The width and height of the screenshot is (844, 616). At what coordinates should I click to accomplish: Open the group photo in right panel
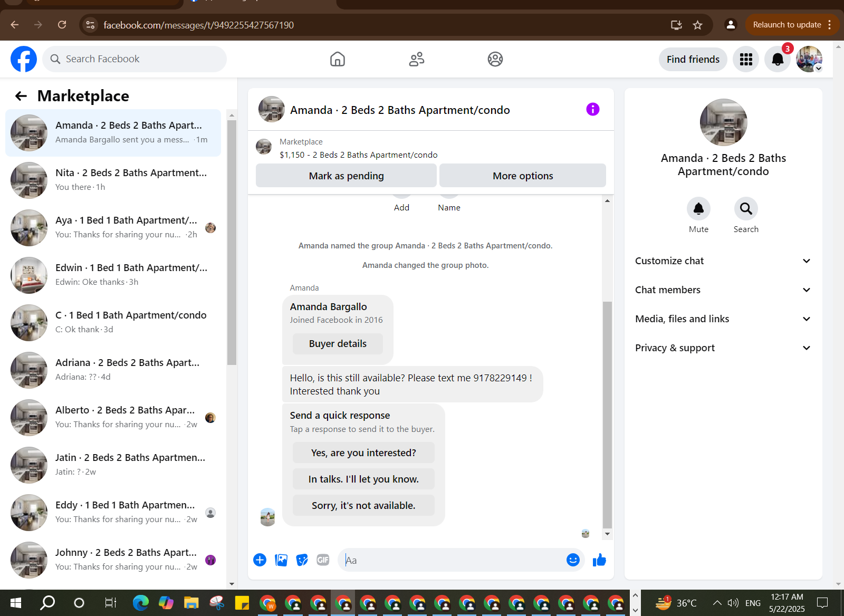pyautogui.click(x=723, y=122)
